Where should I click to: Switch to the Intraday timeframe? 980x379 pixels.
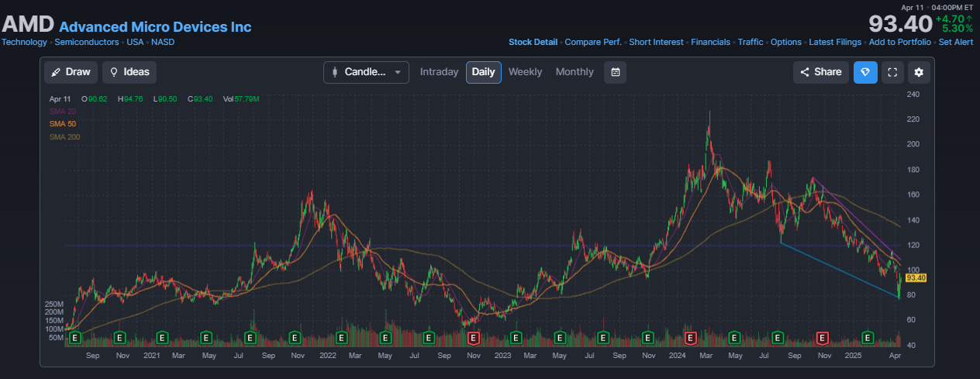coord(439,72)
